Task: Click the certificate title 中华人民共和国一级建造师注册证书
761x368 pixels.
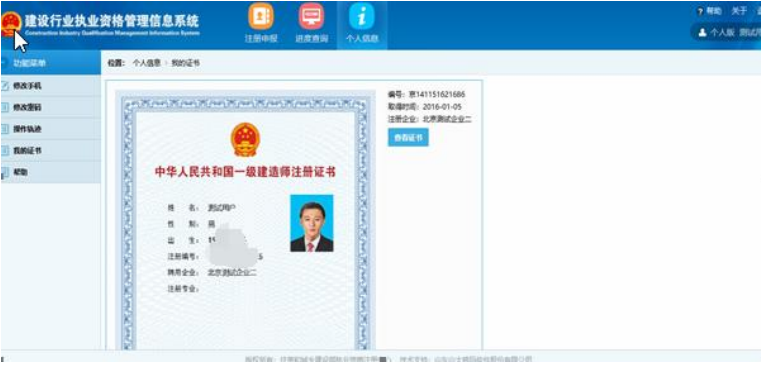Action: click(245, 172)
